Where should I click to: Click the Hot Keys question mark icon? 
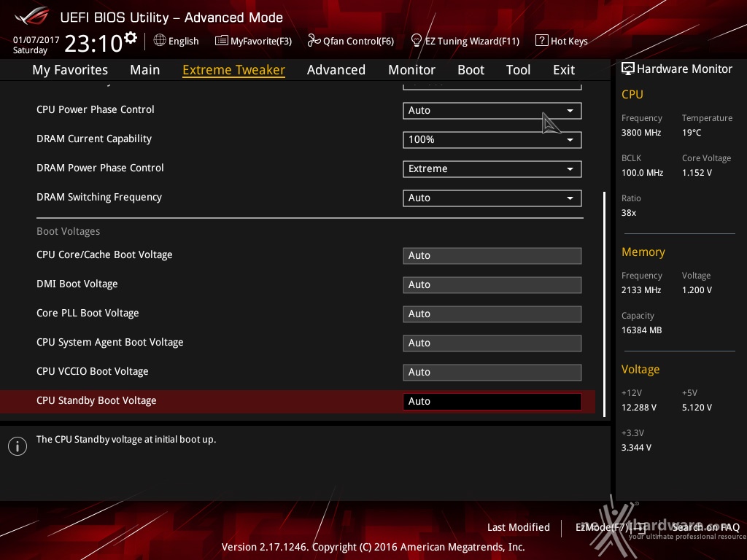click(x=542, y=41)
